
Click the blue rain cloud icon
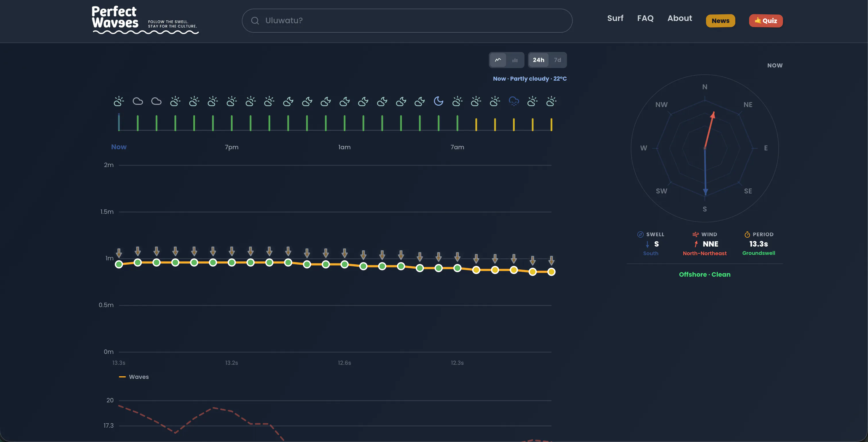514,101
